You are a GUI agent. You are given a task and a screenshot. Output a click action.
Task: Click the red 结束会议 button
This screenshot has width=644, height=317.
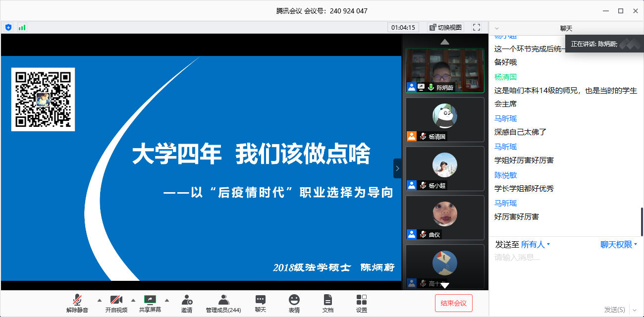(453, 303)
